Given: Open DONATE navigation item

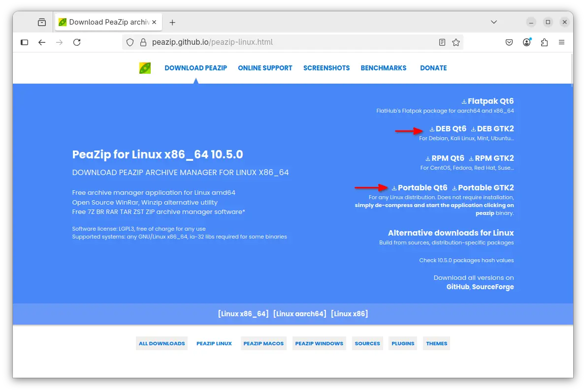Looking at the screenshot, I should click(433, 68).
